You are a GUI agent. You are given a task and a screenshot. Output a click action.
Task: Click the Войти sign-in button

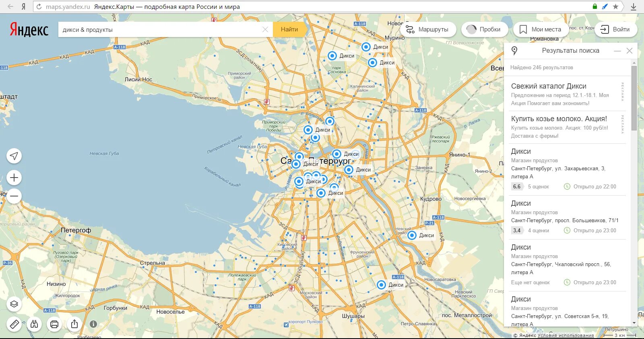click(616, 29)
